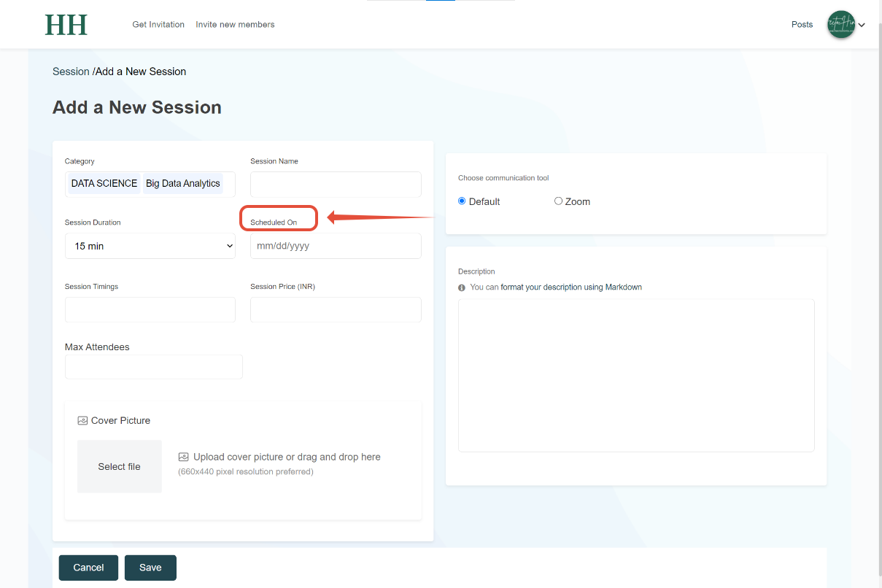Click the Choose communication tool label

tap(503, 178)
